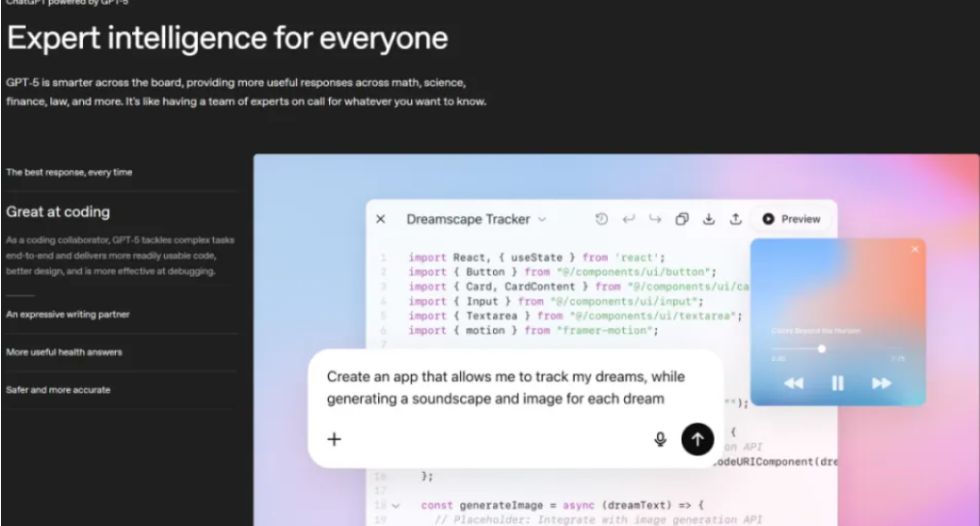Download the code file icon

coord(709,219)
